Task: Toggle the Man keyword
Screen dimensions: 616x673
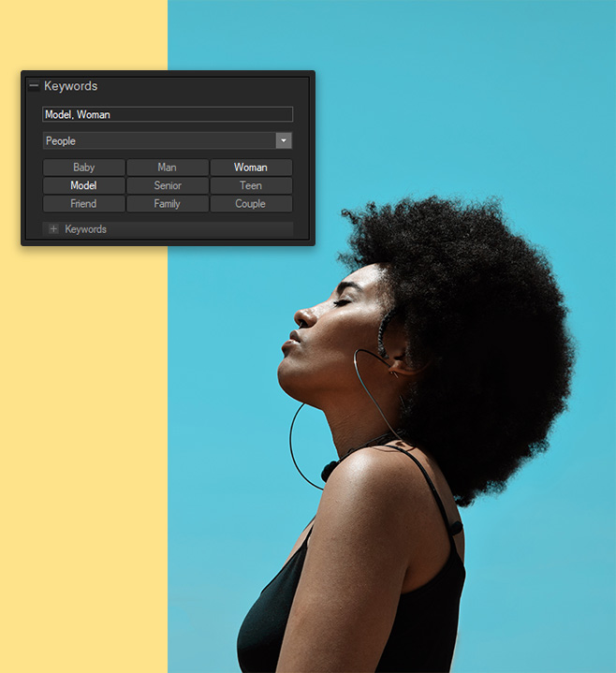Action: click(x=168, y=168)
